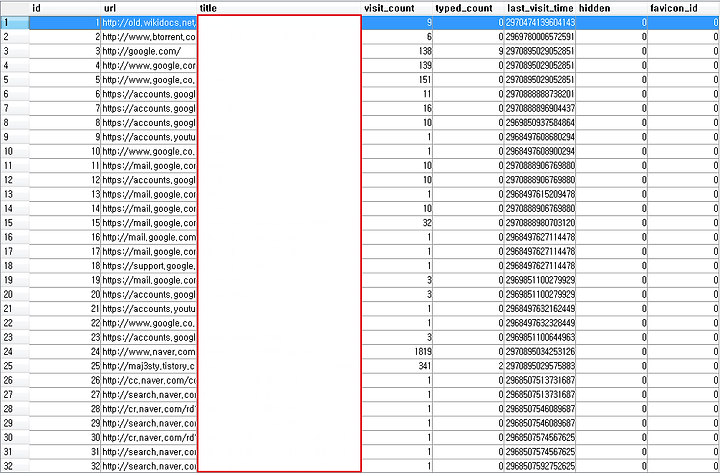Screen dimensions: 720x473
Task: Select the typed_count cell showing 2
Action: click(x=468, y=366)
